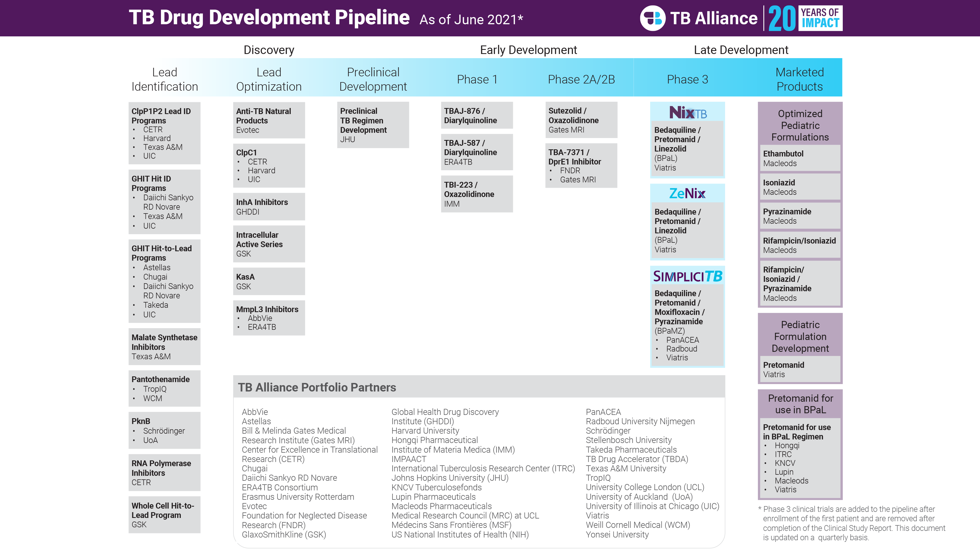
Task: Select the Lead Identification column header
Action: (165, 79)
